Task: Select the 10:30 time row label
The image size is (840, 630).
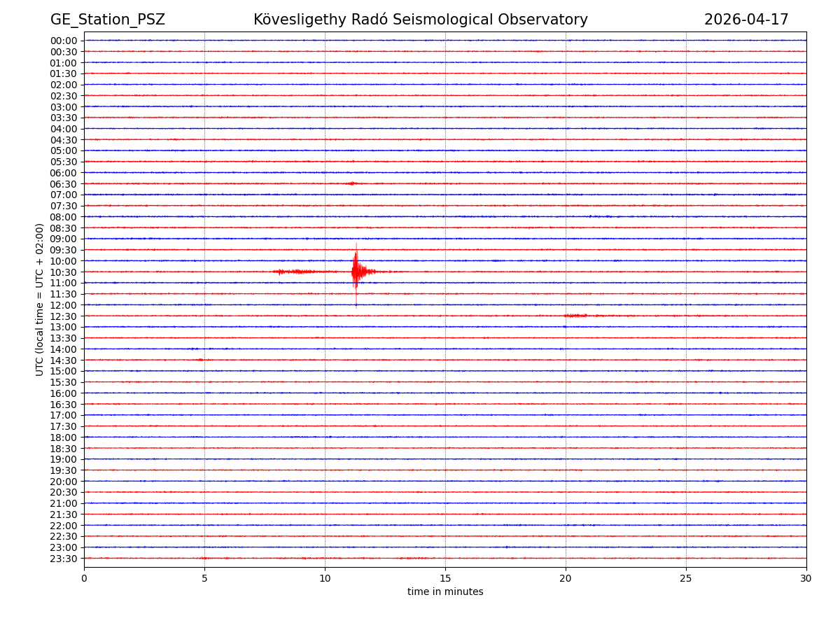Action: tap(64, 272)
